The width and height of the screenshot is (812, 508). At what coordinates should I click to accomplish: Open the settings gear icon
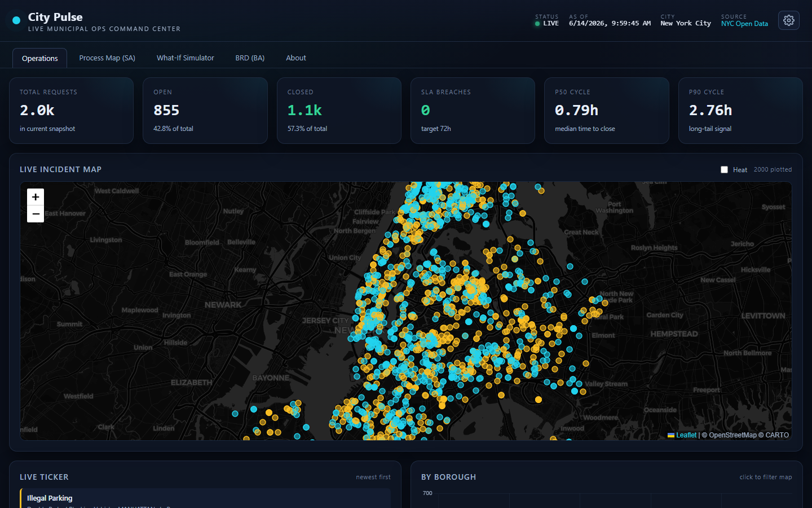[x=789, y=20]
